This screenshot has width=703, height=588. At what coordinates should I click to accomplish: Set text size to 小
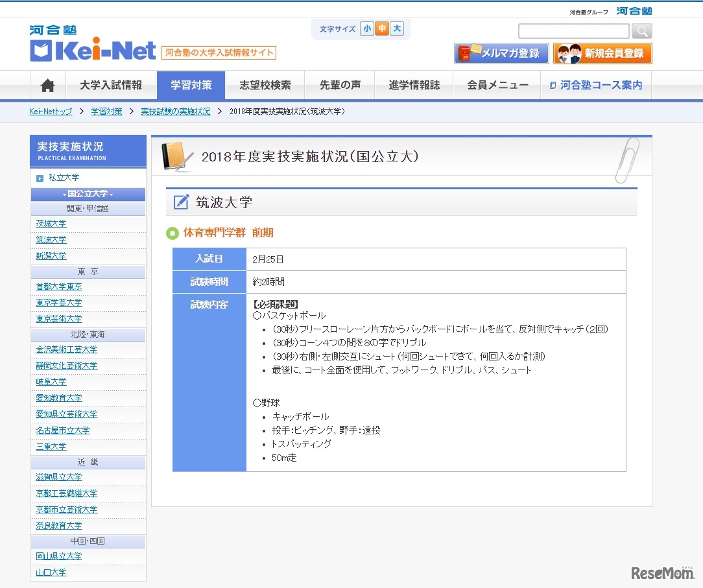[367, 29]
